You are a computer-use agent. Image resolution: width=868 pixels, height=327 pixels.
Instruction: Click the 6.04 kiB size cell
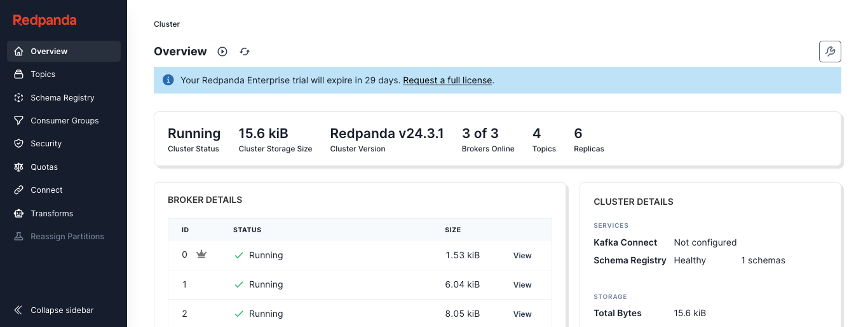(x=463, y=284)
